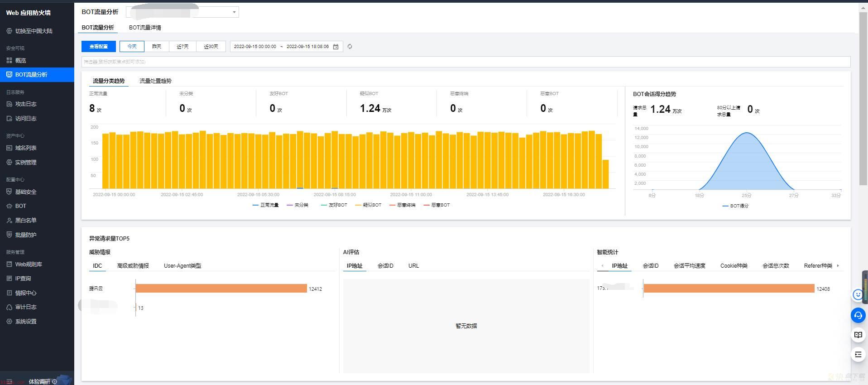Open the User-Agent类型 tab

tap(182, 266)
